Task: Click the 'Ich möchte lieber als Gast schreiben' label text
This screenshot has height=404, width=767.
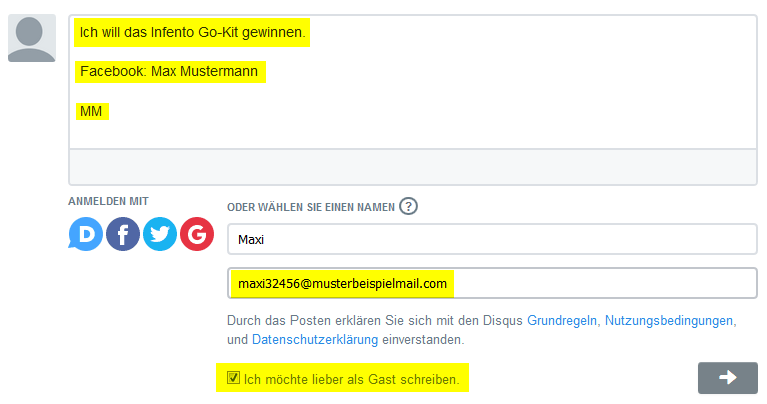Action: (x=351, y=380)
